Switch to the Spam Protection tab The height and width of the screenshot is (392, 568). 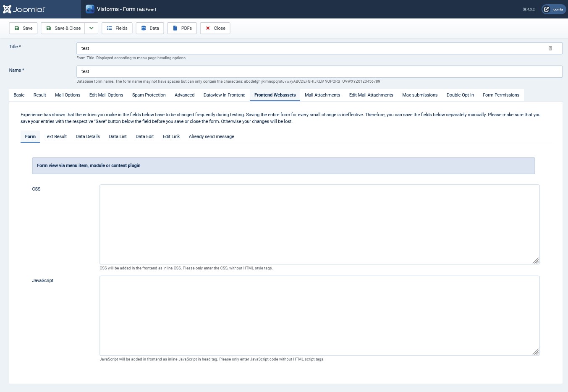pyautogui.click(x=149, y=95)
